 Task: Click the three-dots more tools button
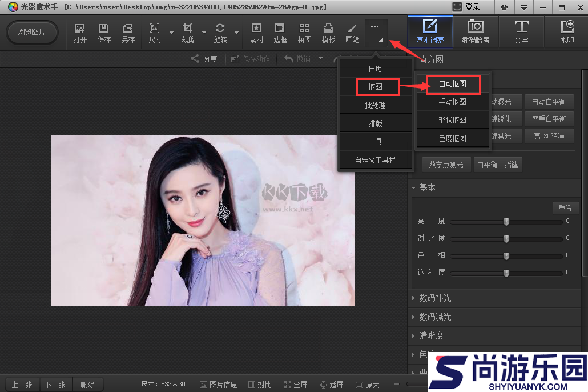(376, 33)
